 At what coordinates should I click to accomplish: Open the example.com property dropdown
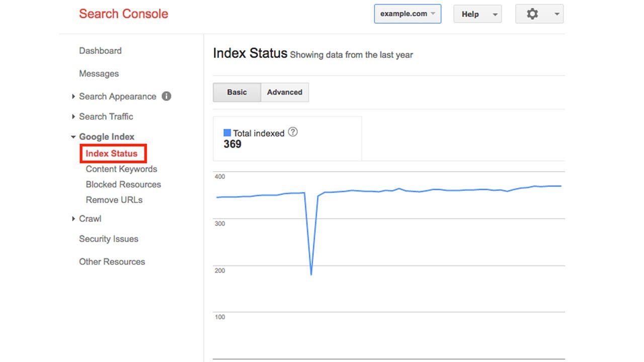click(x=408, y=14)
